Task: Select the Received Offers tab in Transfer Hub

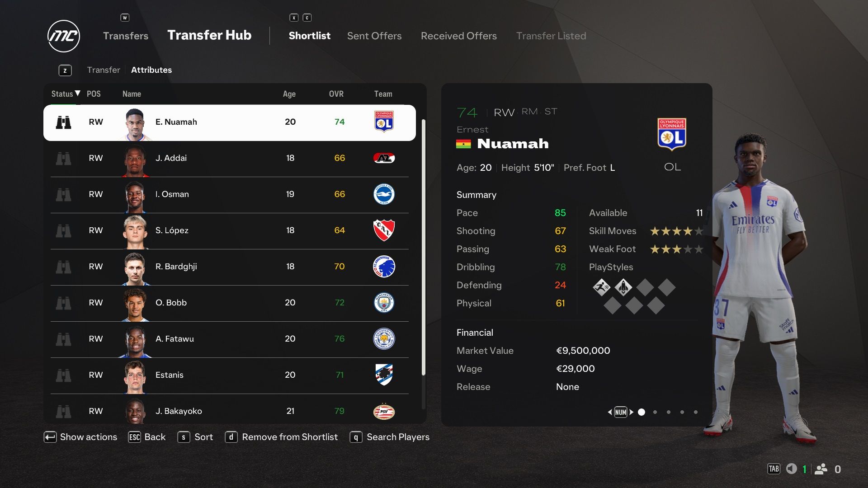Action: click(458, 35)
